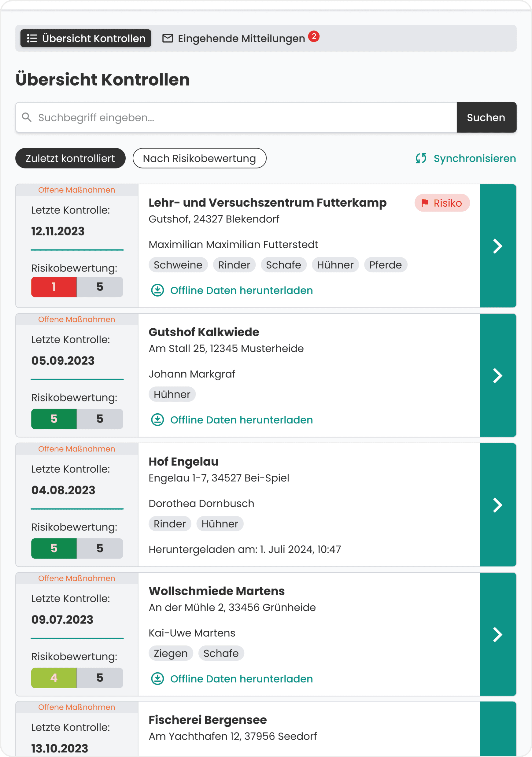Click the Ziegen tag on Wollschmiede Martens
This screenshot has height=757, width=532.
pos(171,653)
